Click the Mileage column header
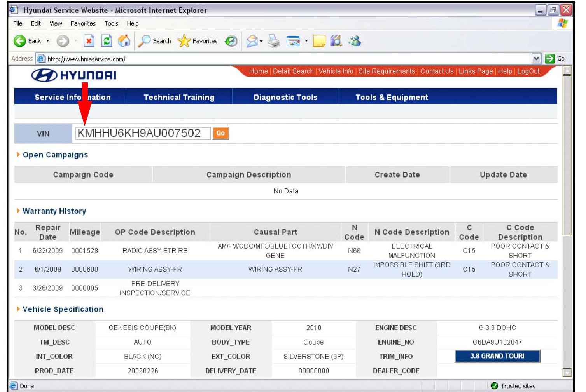The width and height of the screenshot is (586, 392). point(85,232)
